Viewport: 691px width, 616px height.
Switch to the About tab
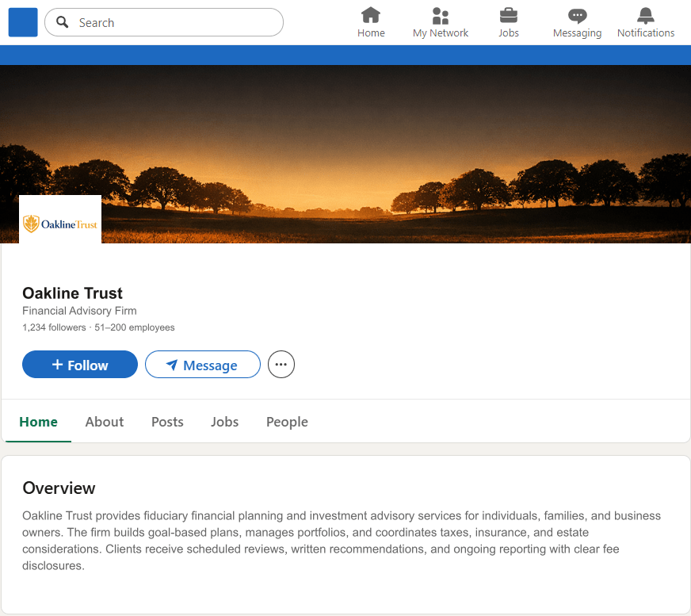[x=105, y=422]
